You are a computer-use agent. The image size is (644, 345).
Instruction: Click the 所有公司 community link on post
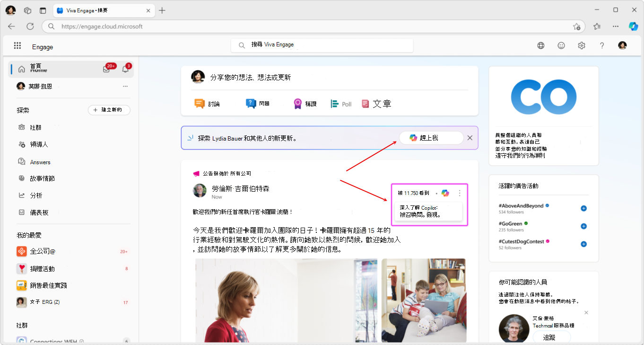(241, 174)
